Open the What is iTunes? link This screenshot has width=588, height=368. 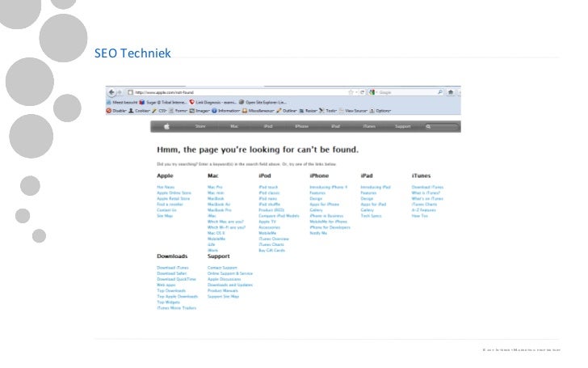(x=426, y=193)
